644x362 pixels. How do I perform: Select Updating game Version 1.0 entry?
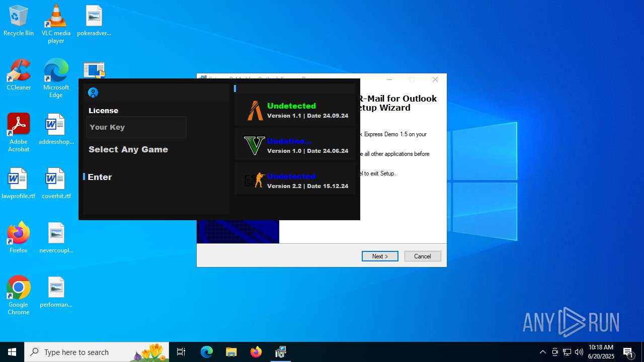click(x=295, y=145)
